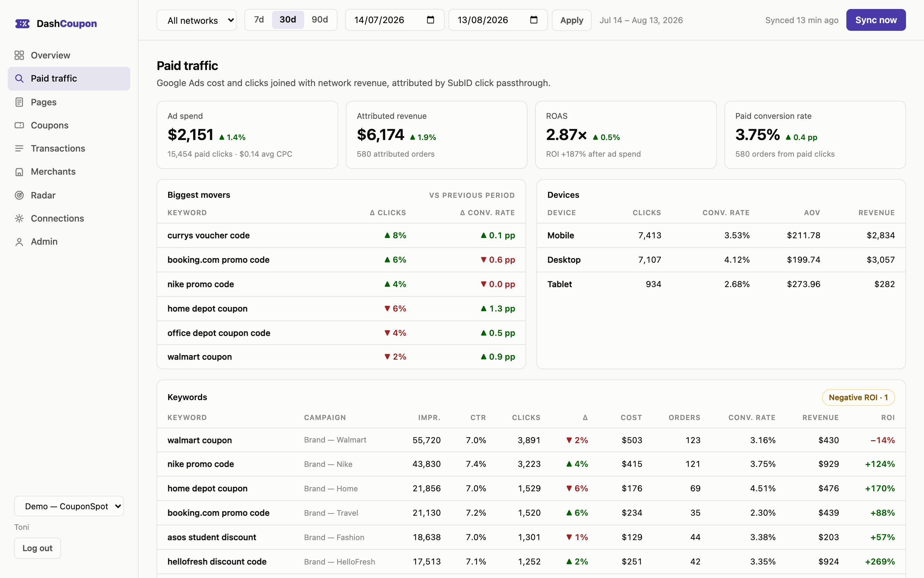Screen dimensions: 924x578
Task: Click the Log out button
Action: click(x=38, y=548)
